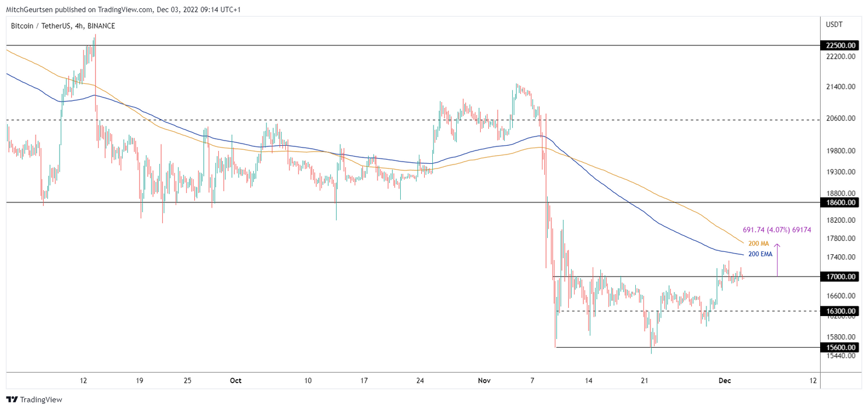Click the 18600.00 price level label

click(x=841, y=202)
